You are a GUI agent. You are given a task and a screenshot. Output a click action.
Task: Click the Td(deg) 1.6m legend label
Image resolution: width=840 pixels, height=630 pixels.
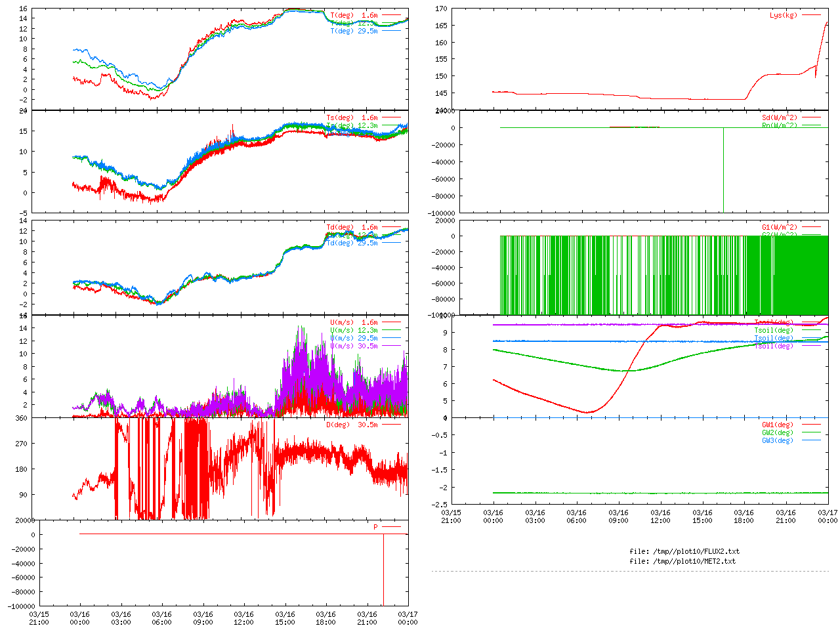(352, 227)
